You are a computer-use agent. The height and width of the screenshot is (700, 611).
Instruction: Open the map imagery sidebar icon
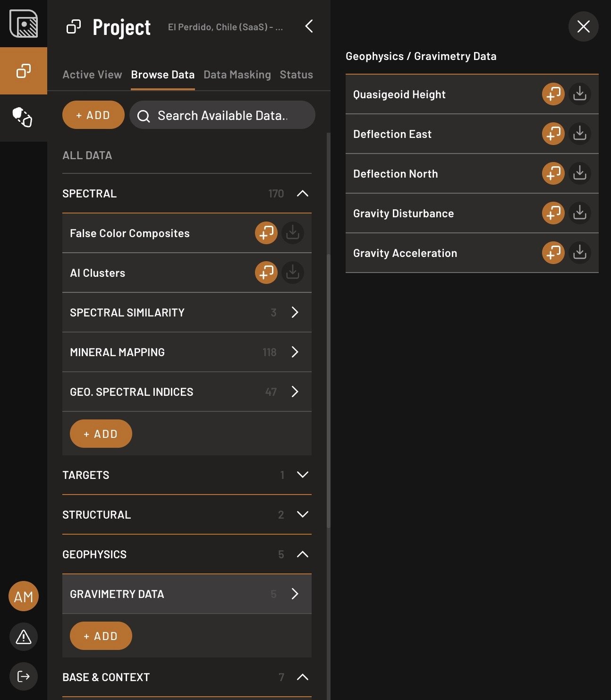point(24,24)
